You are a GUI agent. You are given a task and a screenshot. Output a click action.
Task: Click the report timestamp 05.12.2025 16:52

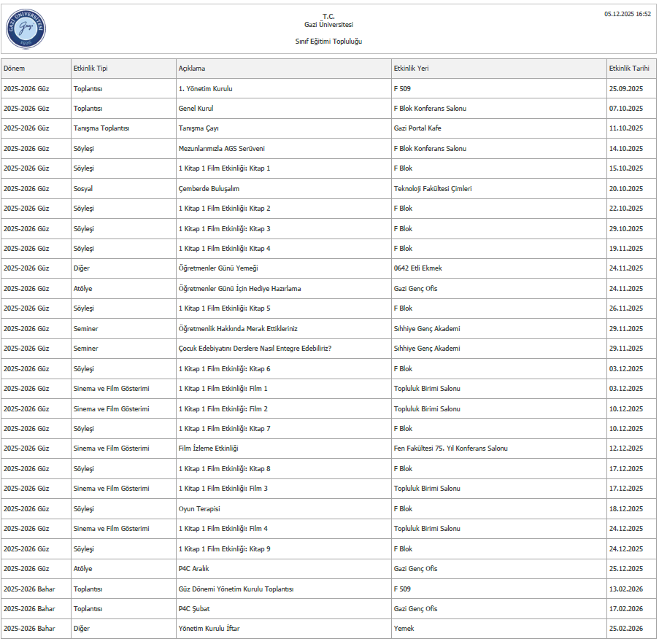click(627, 14)
